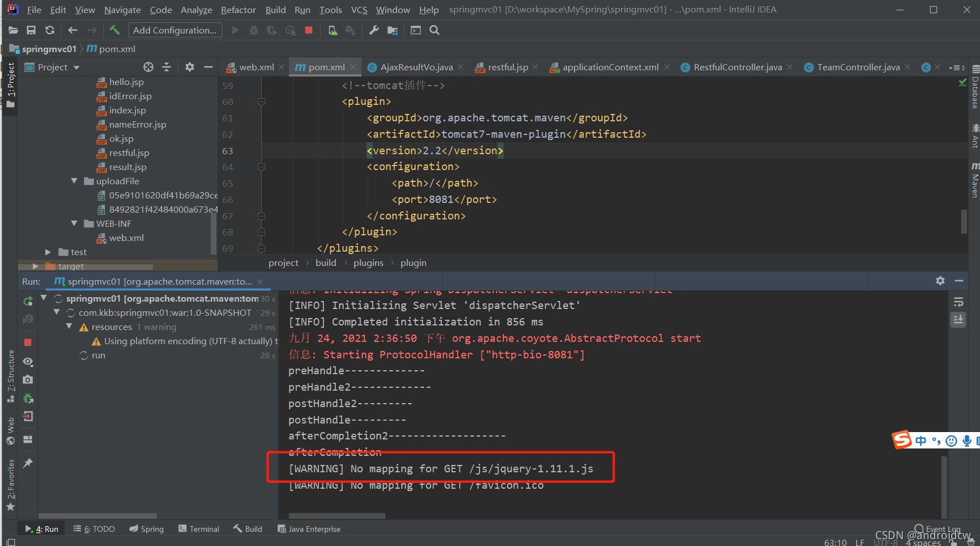980x546 pixels.
Task: Hide the Project panel with minus
Action: coord(208,67)
